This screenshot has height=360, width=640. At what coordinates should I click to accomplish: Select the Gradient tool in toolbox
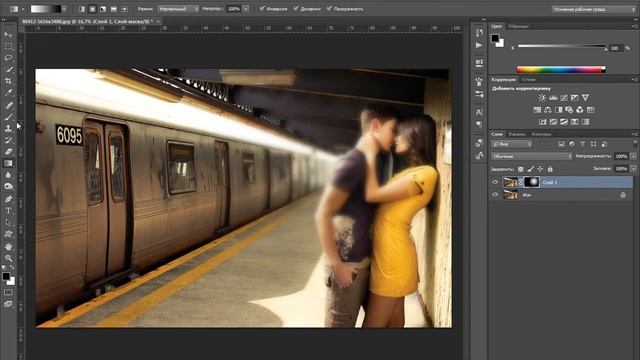pos(8,163)
